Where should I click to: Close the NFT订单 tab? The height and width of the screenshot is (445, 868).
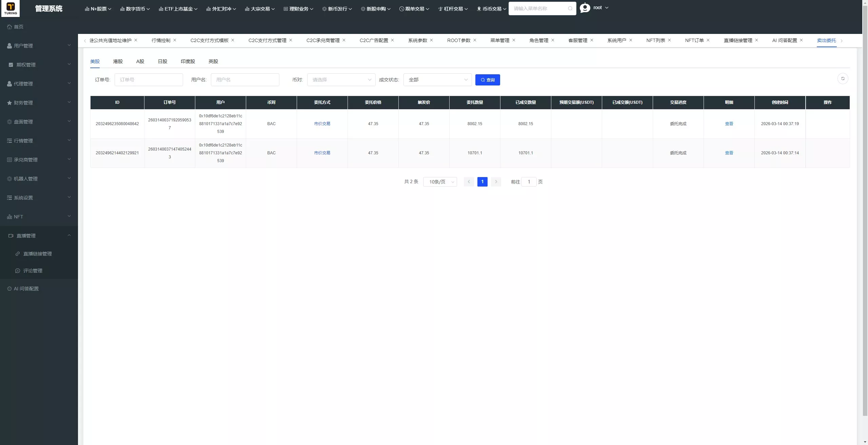[708, 40]
